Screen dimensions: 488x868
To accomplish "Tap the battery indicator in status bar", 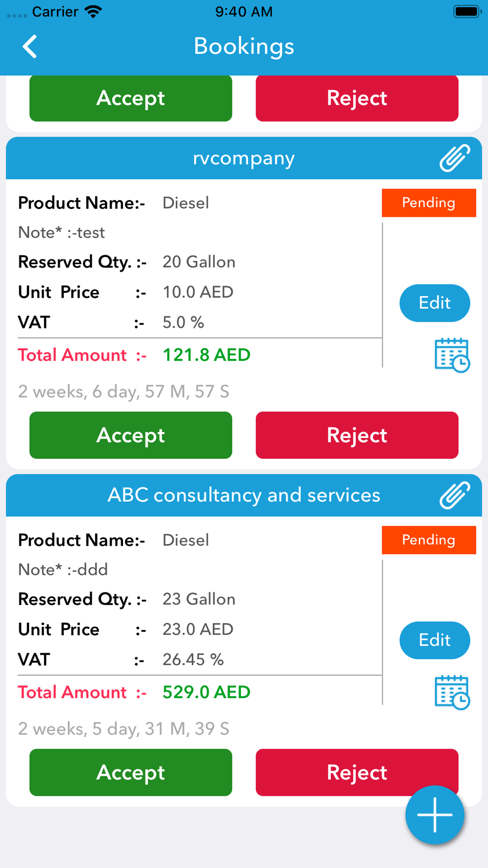I will (x=468, y=11).
